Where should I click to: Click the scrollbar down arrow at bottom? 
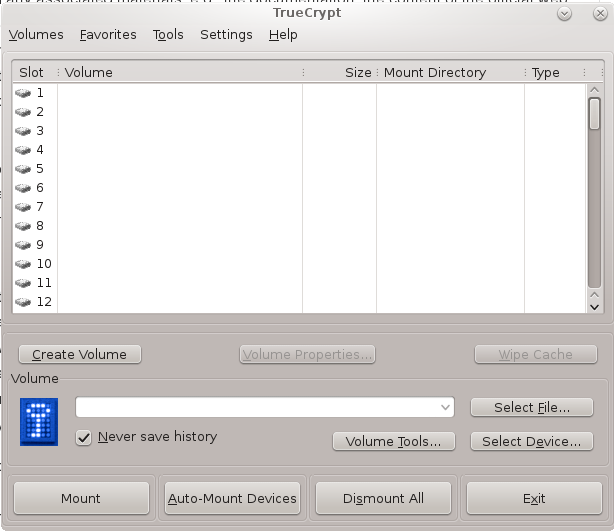pos(594,307)
